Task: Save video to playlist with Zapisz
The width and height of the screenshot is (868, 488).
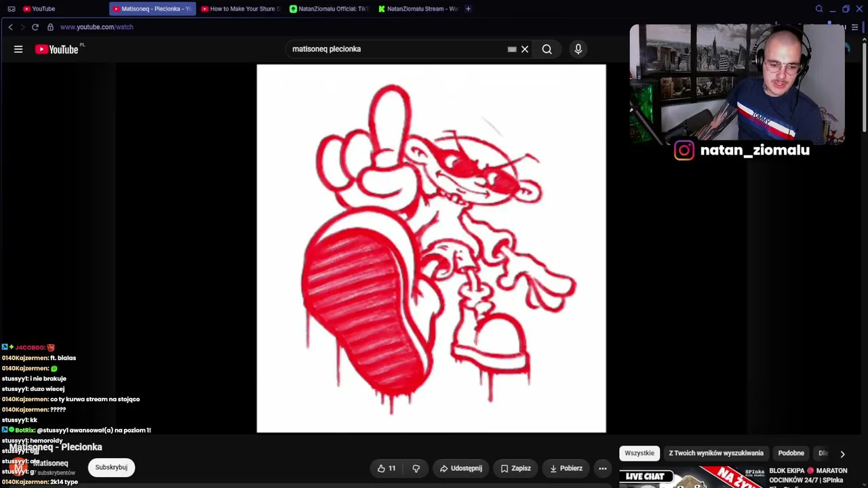Action: click(515, 468)
